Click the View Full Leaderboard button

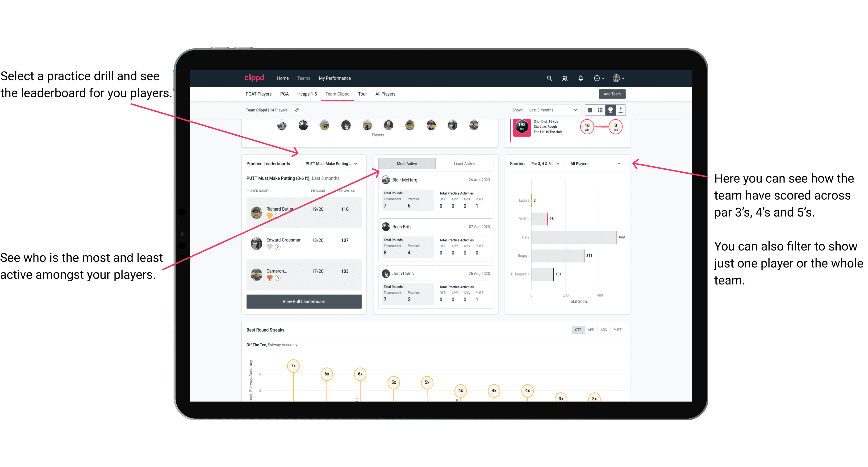(304, 301)
